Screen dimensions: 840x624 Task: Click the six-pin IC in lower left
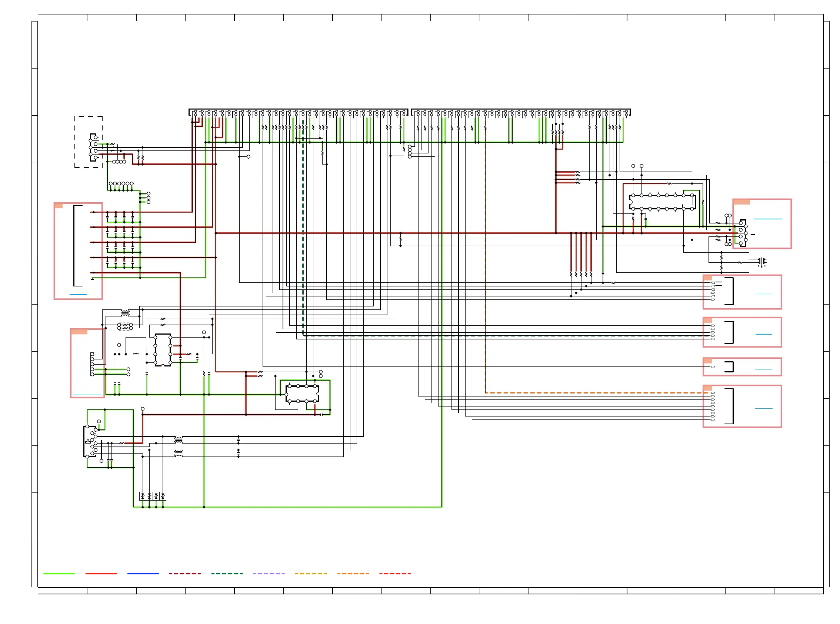pos(163,349)
